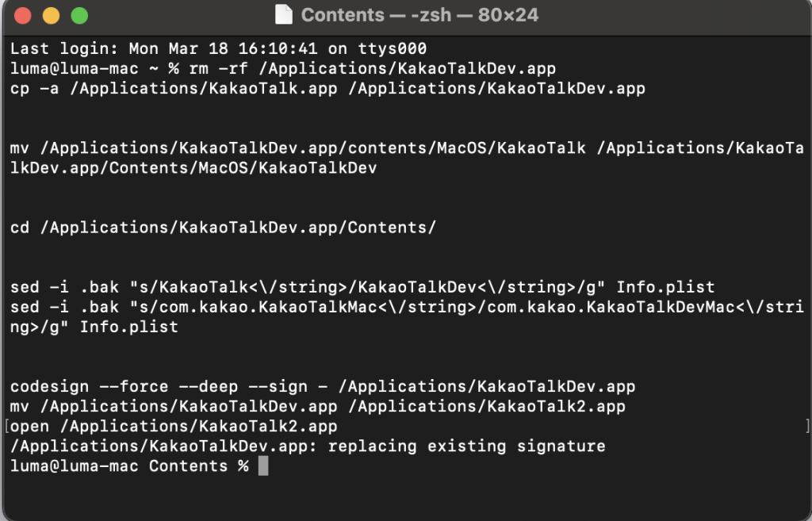Click the "mv" command renaming to KakaoTalk2.app
Image resolution: width=812 pixels, height=521 pixels.
point(317,407)
